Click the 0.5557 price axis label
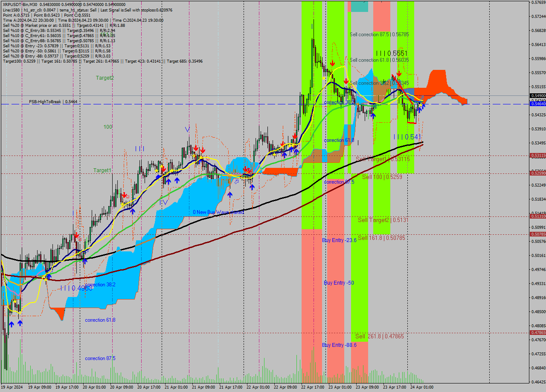The height and width of the screenshot is (392, 546). (538, 73)
